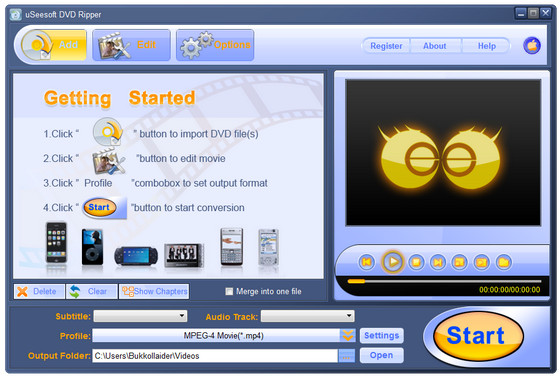Click the Profile dropdown arrow button
Screen dimensions: 560x378
click(x=348, y=335)
